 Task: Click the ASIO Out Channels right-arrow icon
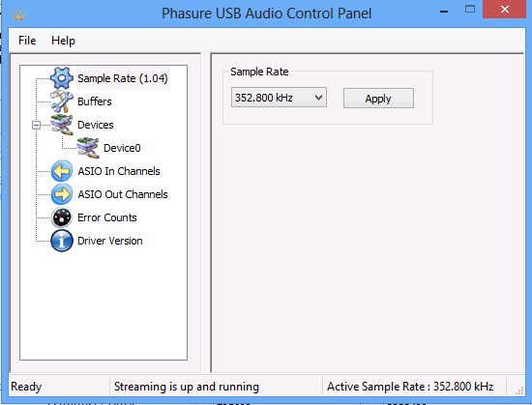pyautogui.click(x=61, y=194)
